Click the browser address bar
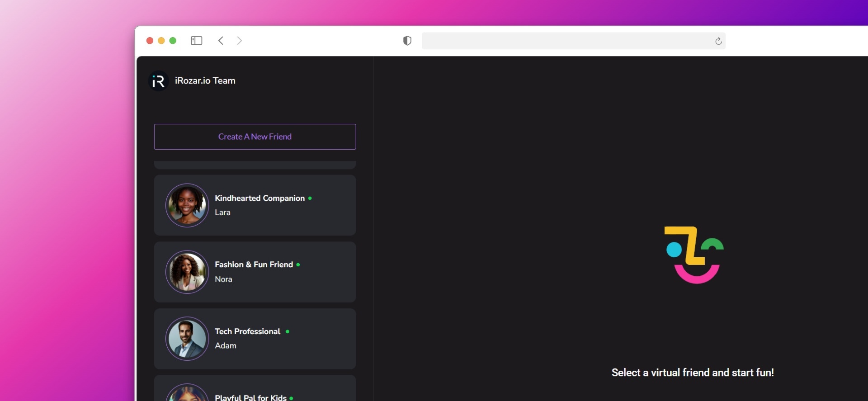 click(565, 41)
